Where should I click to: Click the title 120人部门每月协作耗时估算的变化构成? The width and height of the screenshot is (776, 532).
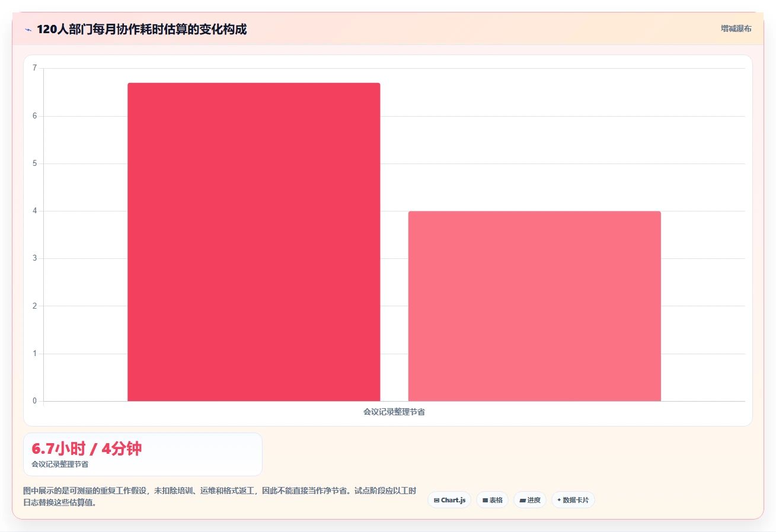142,29
